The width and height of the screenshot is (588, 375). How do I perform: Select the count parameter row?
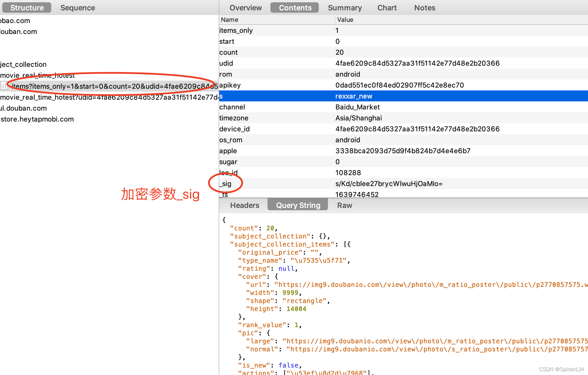[x=403, y=52]
